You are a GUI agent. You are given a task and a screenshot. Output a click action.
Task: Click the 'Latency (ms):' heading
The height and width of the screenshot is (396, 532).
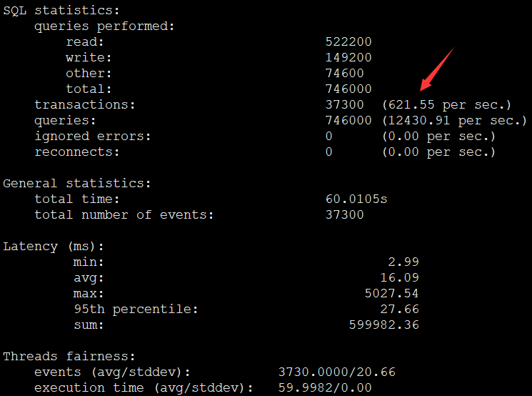(54, 246)
